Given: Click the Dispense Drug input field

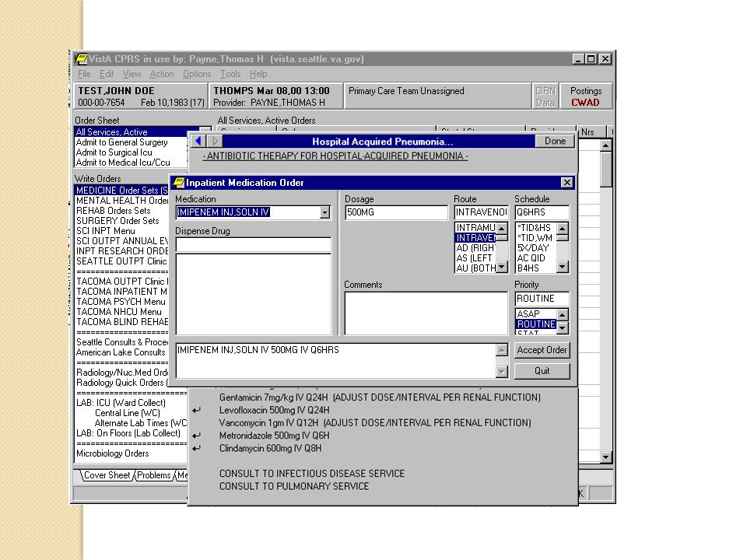Looking at the screenshot, I should point(254,245).
